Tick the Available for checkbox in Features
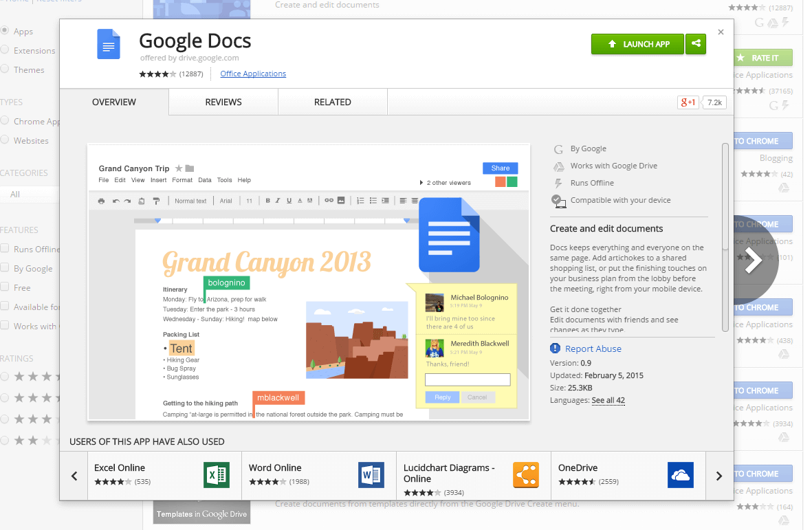812x530 pixels. click(5, 307)
